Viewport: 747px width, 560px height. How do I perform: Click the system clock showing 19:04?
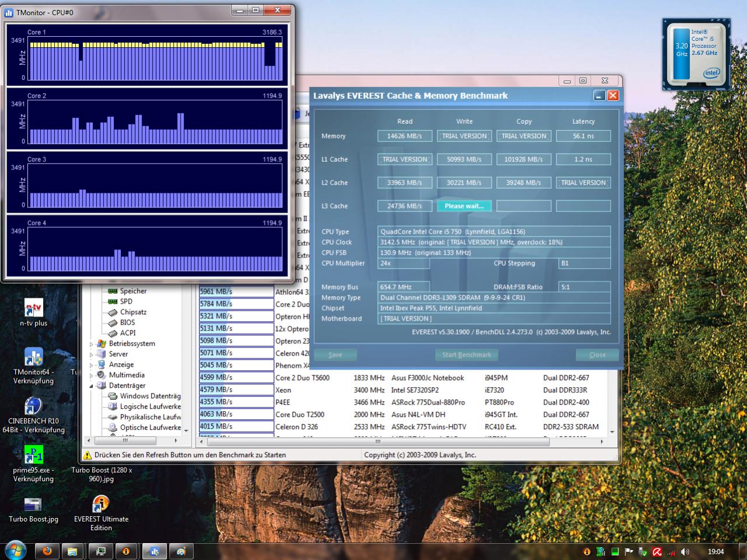(x=715, y=551)
